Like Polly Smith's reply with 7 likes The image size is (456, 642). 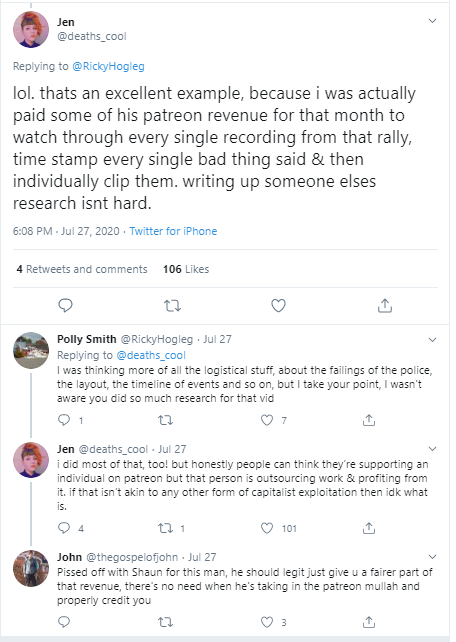tap(267, 420)
